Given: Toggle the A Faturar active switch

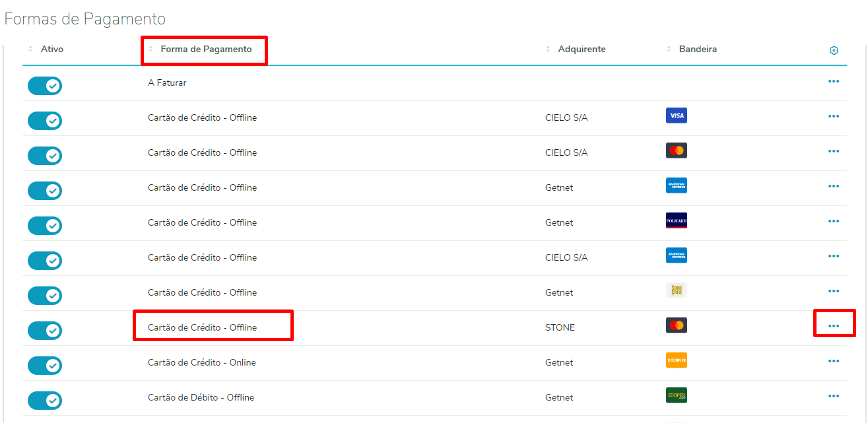Looking at the screenshot, I should (45, 86).
